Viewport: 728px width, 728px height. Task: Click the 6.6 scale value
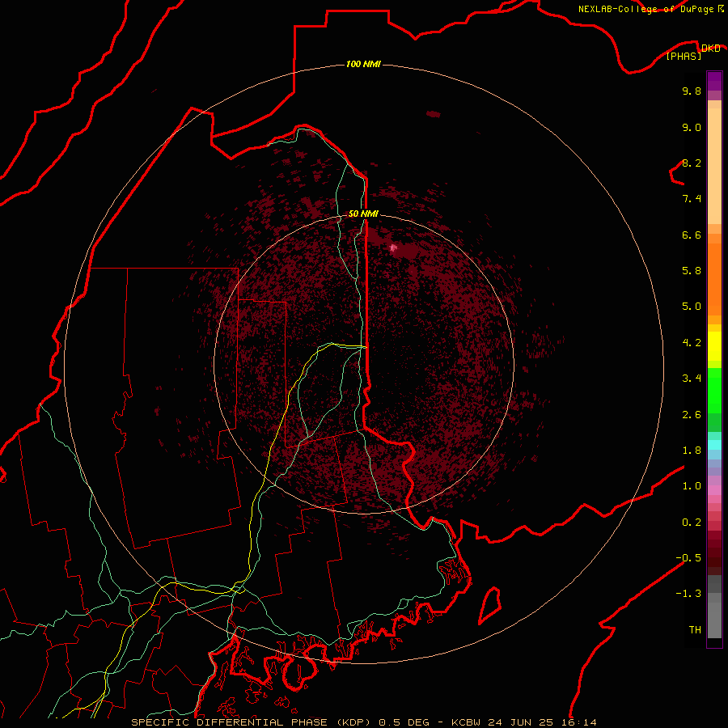pyautogui.click(x=692, y=235)
